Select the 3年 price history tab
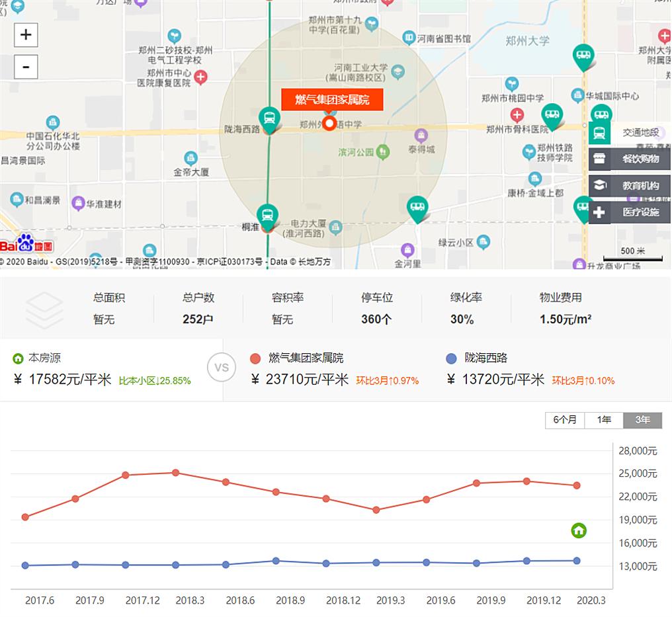 click(x=641, y=420)
